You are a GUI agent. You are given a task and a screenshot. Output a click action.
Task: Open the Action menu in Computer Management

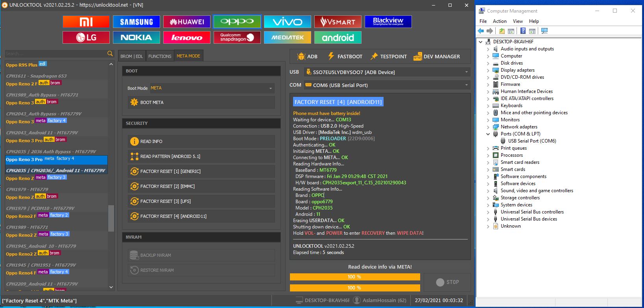point(500,21)
